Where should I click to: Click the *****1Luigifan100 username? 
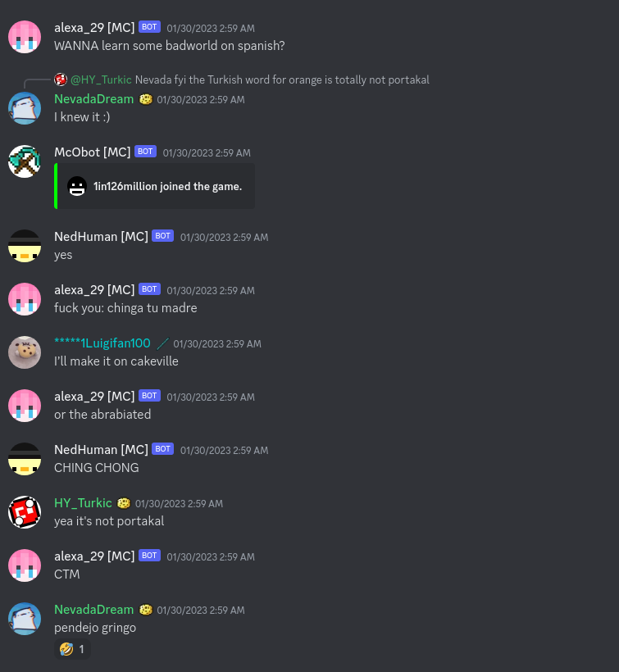coord(102,343)
